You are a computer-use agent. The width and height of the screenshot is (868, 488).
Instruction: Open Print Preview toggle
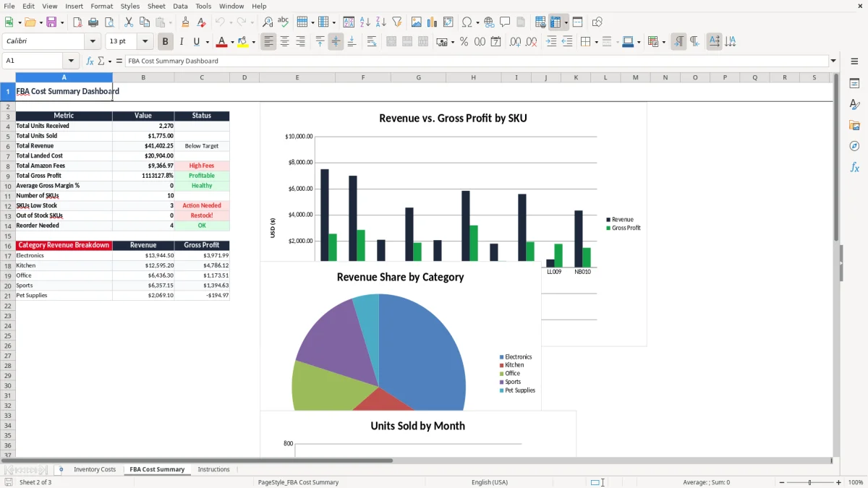(x=109, y=22)
